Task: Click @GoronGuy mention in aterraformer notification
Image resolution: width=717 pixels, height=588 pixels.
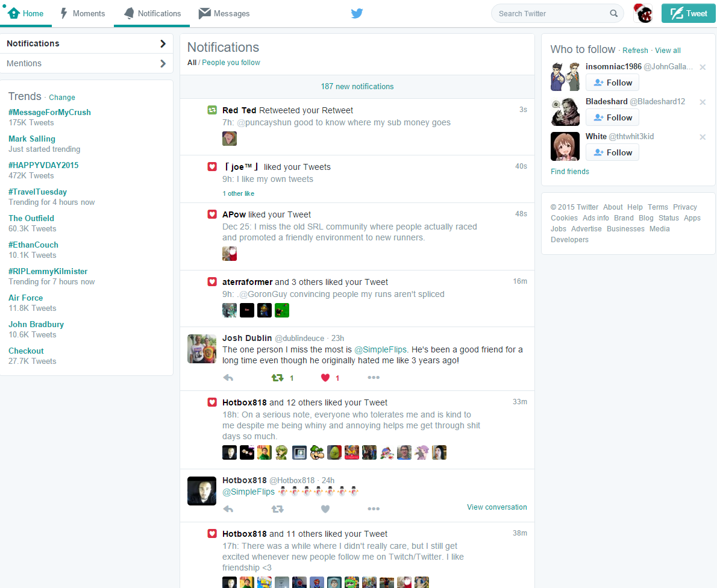Action: click(x=263, y=295)
